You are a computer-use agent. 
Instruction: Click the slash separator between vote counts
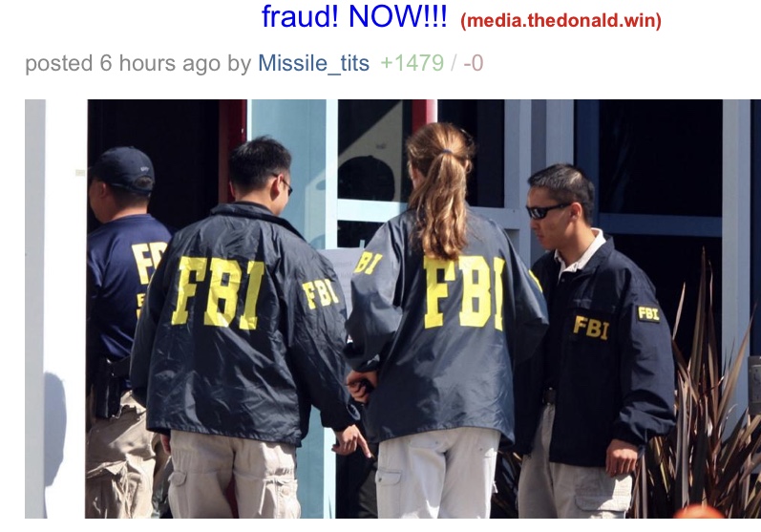pyautogui.click(x=454, y=63)
